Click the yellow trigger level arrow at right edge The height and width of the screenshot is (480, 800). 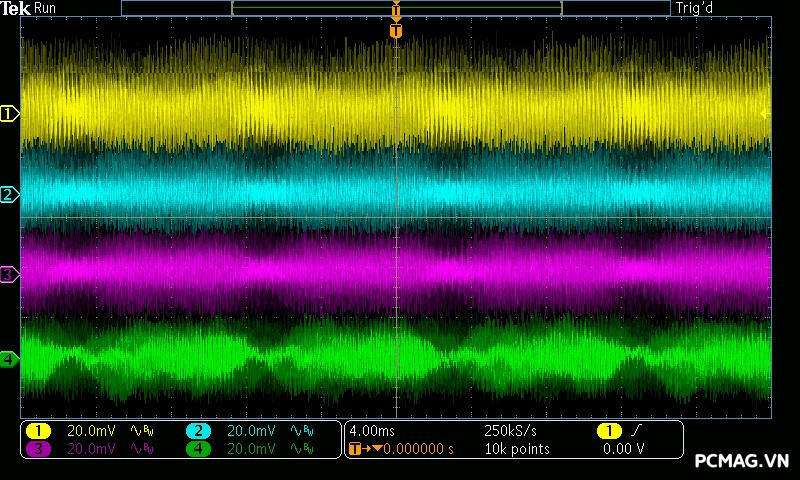point(765,114)
